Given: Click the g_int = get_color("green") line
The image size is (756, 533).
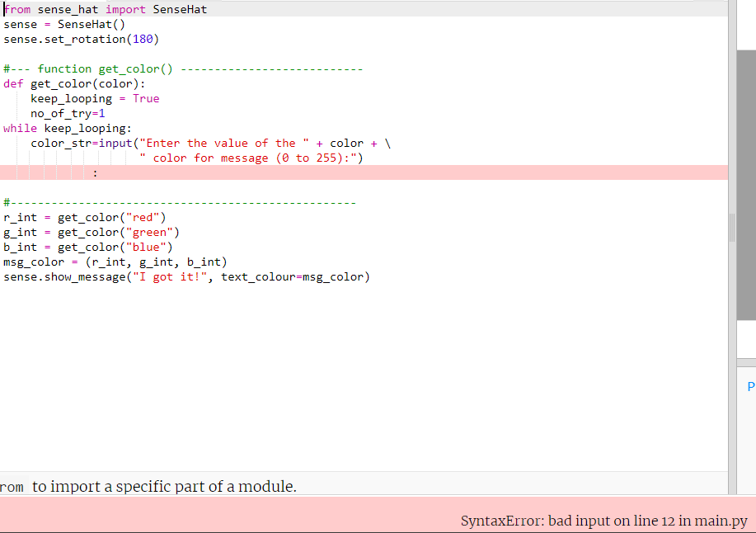Looking at the screenshot, I should pyautogui.click(x=87, y=232).
